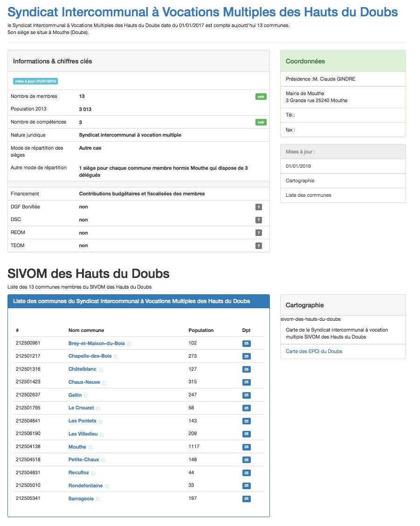Select code 212500961 in the table
Viewport: 420px width, 526px height.
pyautogui.click(x=28, y=343)
